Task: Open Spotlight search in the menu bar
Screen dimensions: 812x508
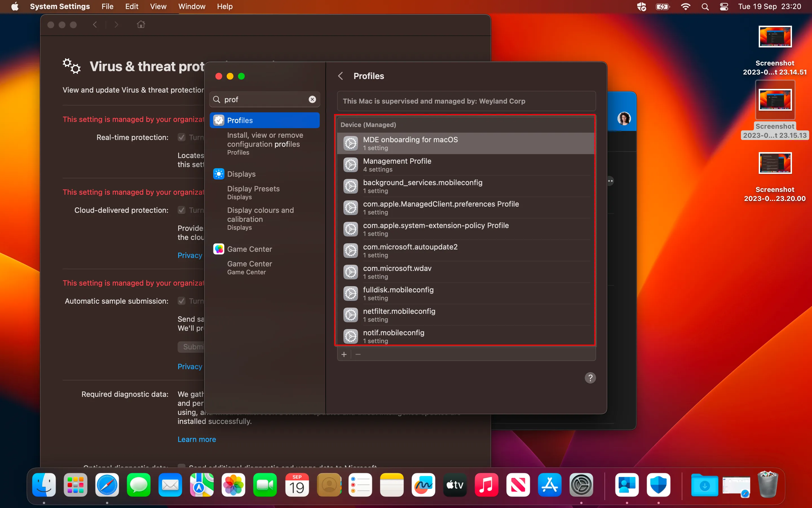Action: point(705,6)
